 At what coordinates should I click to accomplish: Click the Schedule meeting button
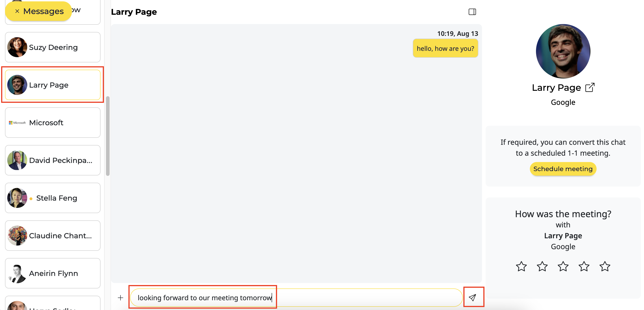[563, 169]
